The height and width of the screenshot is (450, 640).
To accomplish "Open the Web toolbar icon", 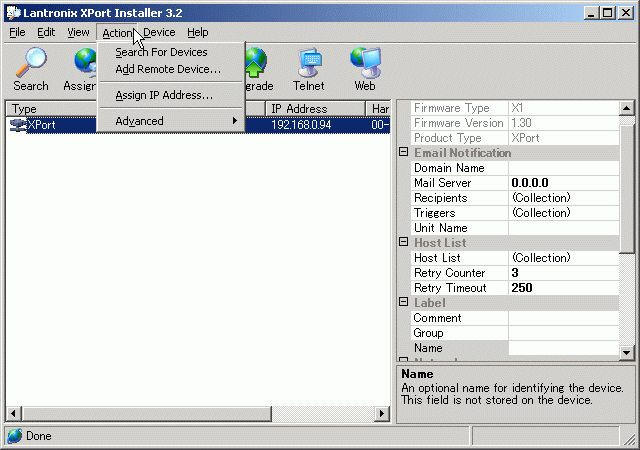I will tap(365, 62).
